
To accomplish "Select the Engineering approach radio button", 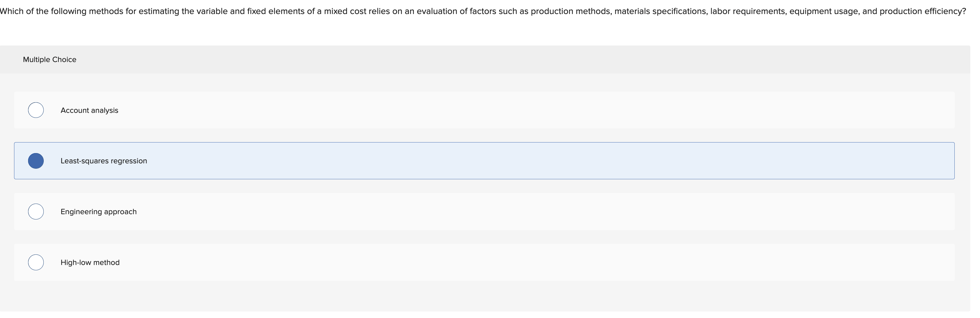I will coord(36,211).
